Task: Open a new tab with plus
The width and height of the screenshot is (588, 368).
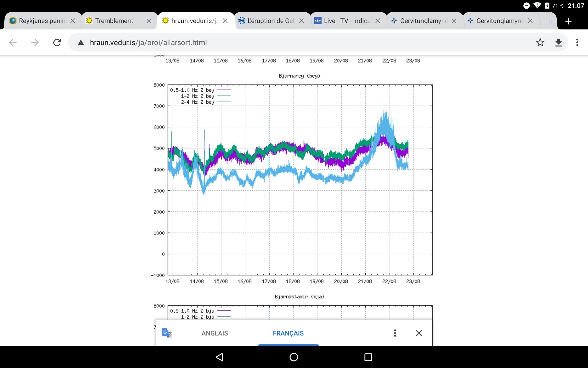Action: (x=568, y=21)
